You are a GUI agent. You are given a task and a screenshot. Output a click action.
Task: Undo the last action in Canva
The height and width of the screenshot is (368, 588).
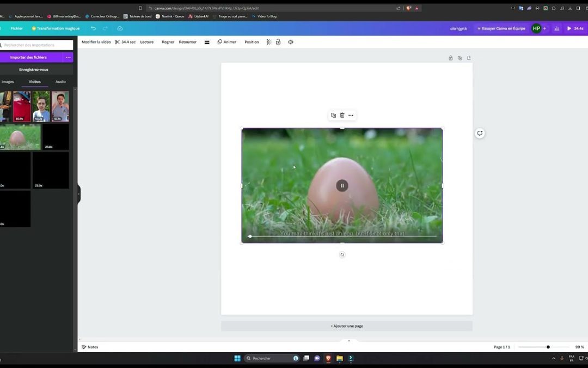(94, 28)
